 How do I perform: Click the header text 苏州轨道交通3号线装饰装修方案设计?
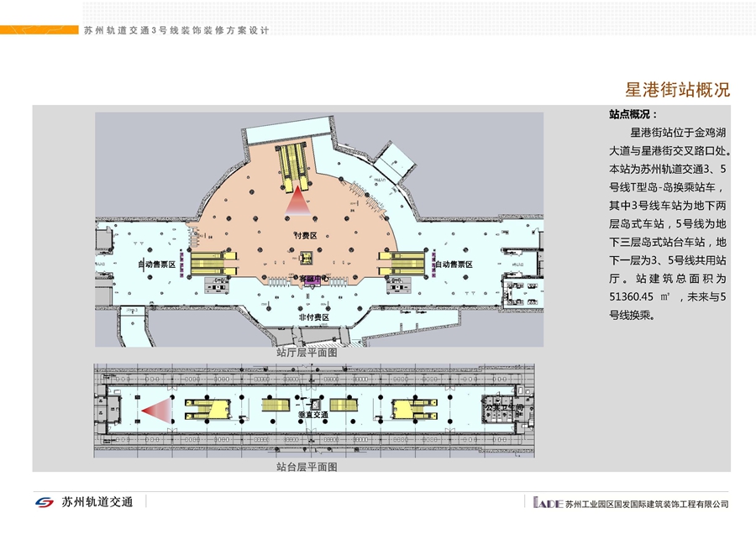pos(176,30)
